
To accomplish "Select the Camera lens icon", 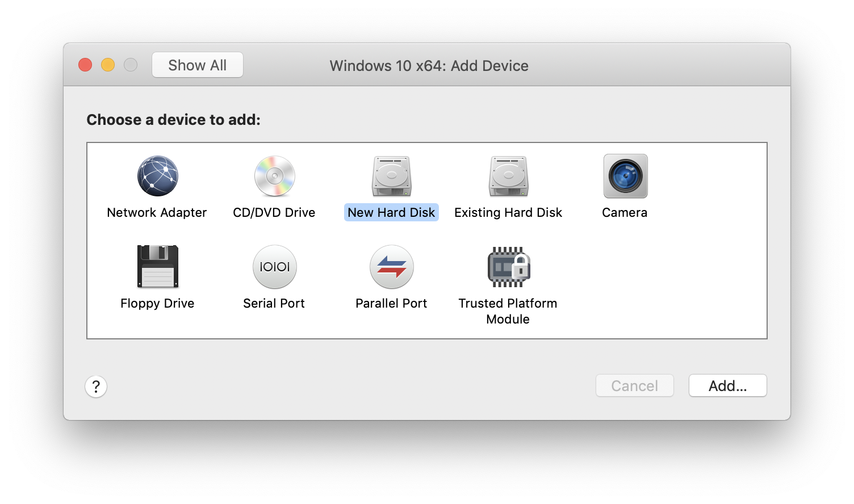I will click(x=625, y=176).
